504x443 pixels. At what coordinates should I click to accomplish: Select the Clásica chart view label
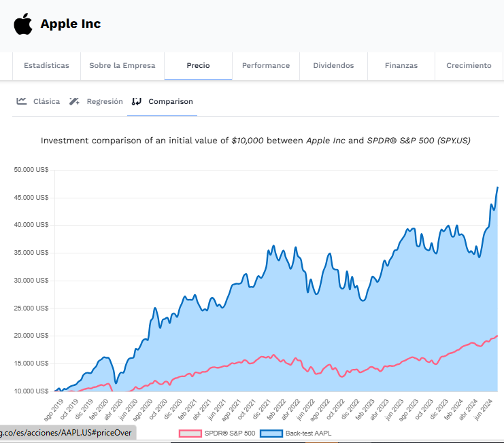click(47, 101)
